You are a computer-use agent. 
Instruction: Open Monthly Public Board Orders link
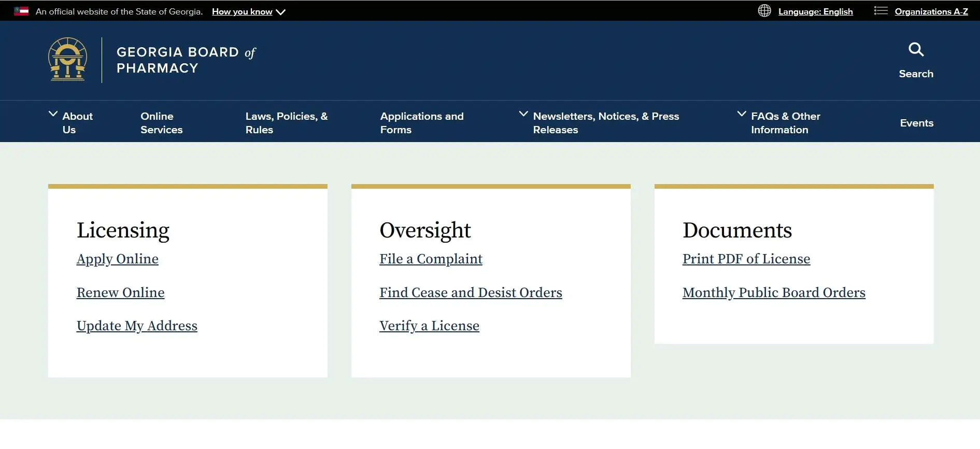[774, 292]
